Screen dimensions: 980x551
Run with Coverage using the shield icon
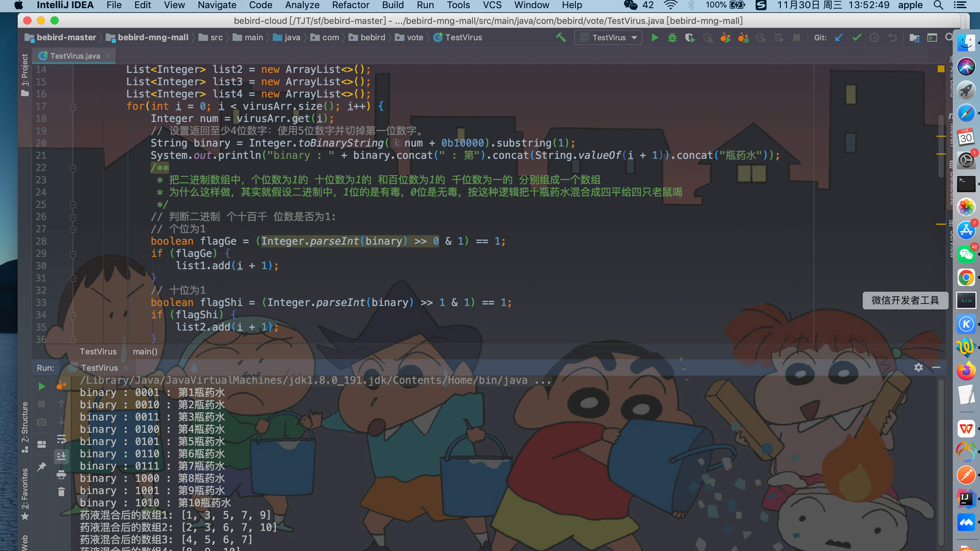(x=690, y=37)
